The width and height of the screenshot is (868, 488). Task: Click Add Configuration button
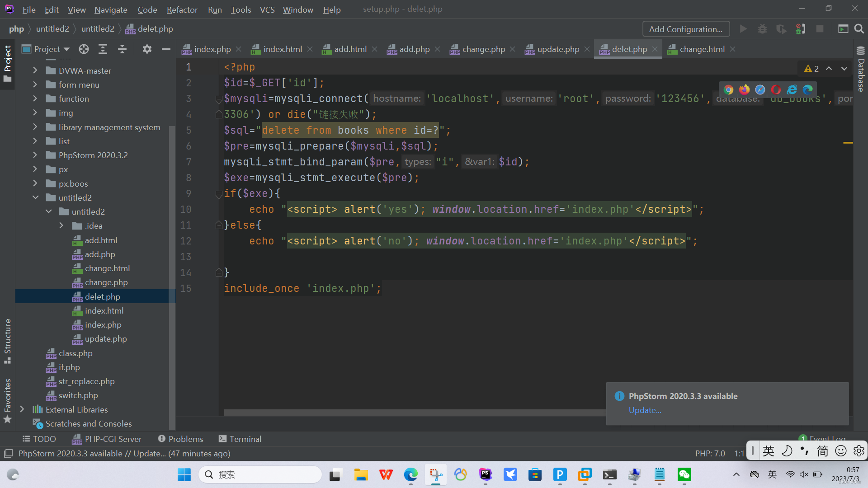pos(686,29)
